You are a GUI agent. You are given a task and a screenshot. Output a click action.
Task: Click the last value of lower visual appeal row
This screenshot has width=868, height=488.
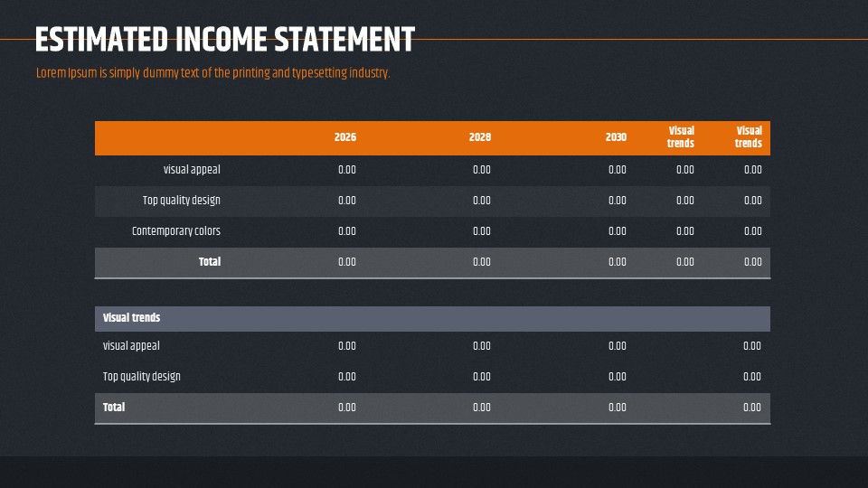pyautogui.click(x=751, y=346)
